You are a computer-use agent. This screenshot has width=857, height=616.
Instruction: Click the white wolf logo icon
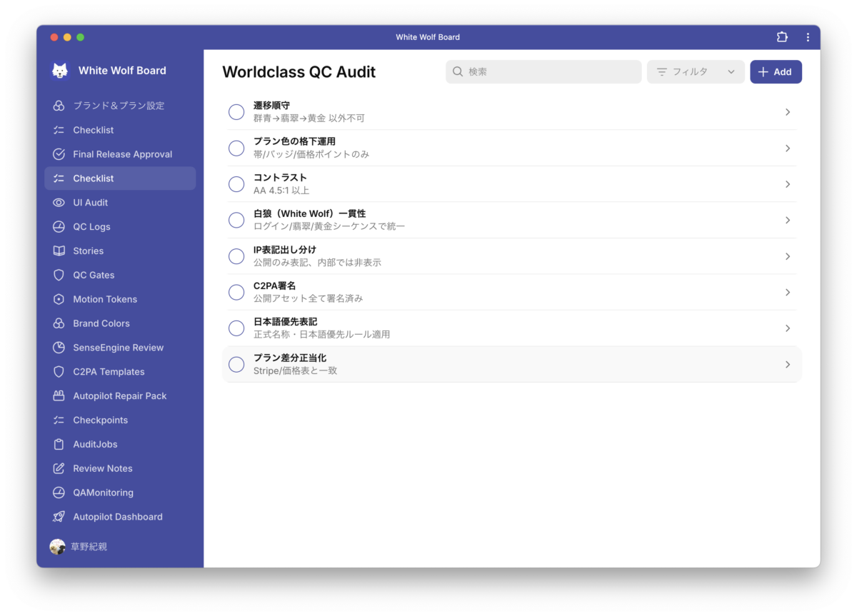point(60,71)
